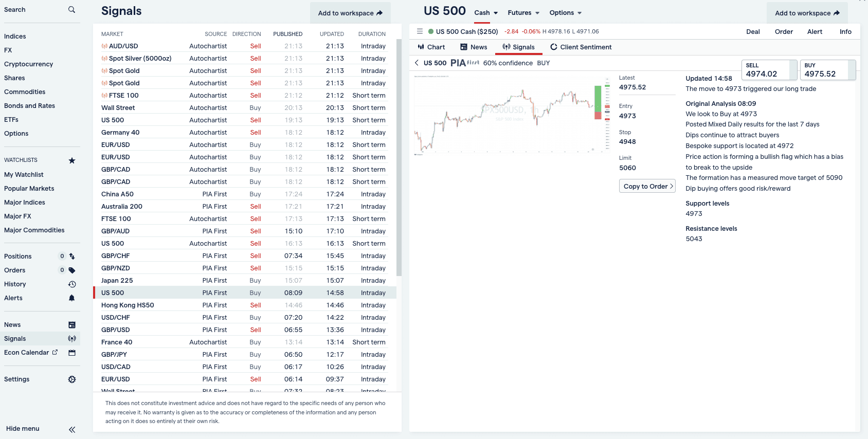Collapse sidebar with double-chevron icon
The image size is (868, 439).
[x=72, y=429]
